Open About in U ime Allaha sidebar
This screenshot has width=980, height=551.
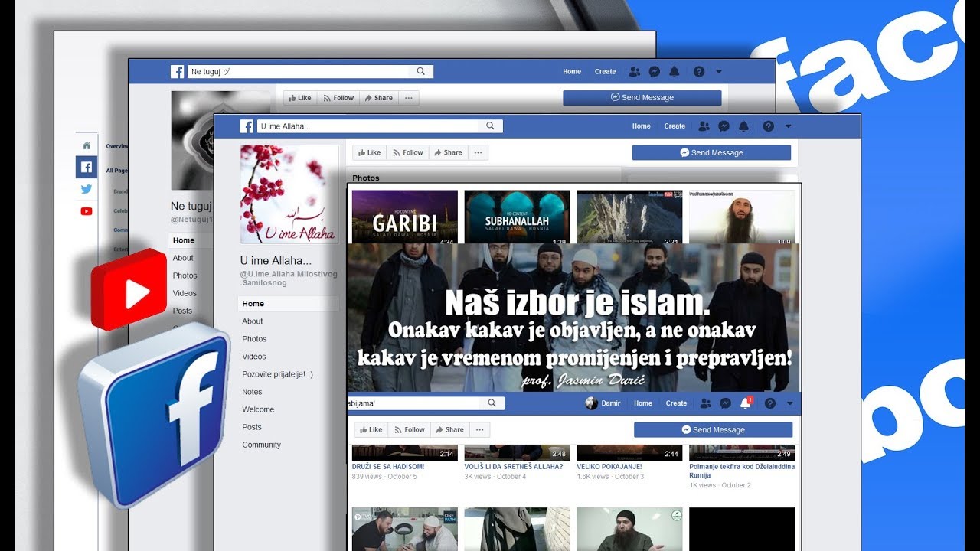(253, 321)
